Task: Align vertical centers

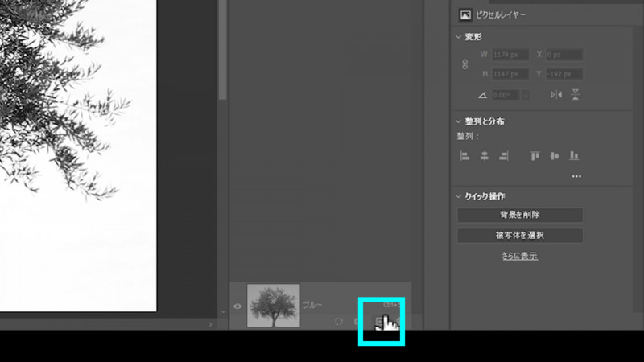Action: pyautogui.click(x=555, y=156)
